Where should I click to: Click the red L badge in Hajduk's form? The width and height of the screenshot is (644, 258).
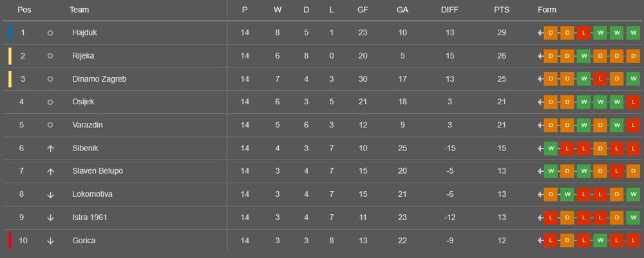(583, 33)
